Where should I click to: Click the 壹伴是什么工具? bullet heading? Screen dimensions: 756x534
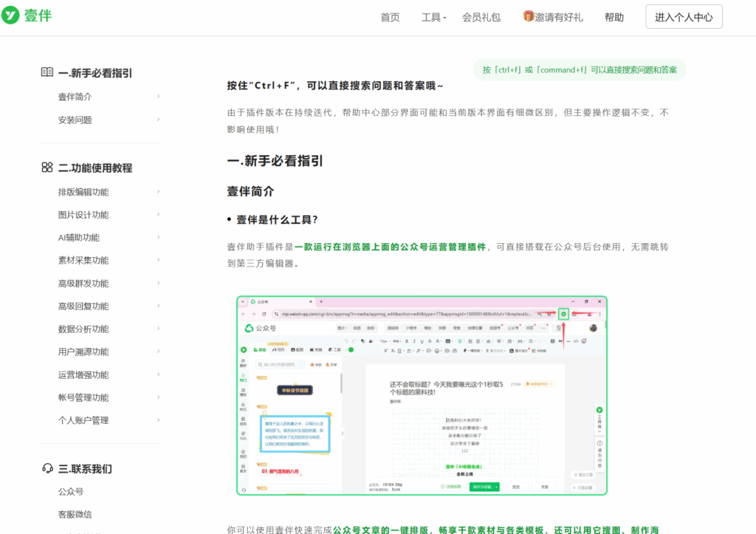coord(277,220)
